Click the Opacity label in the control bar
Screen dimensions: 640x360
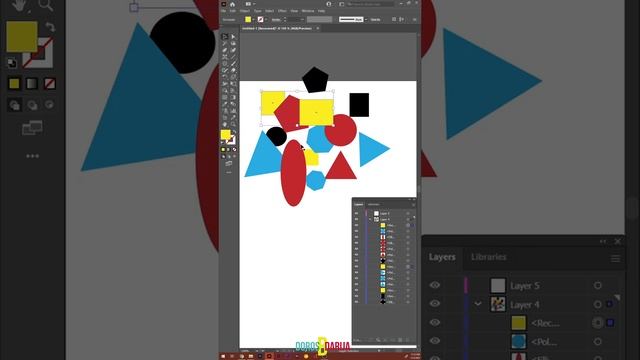[x=376, y=20]
